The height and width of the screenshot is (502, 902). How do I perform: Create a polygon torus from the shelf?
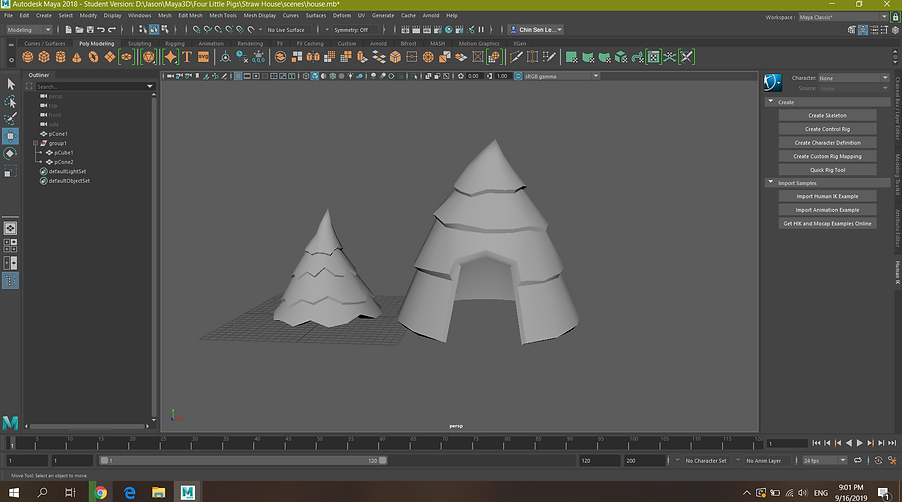[93, 57]
